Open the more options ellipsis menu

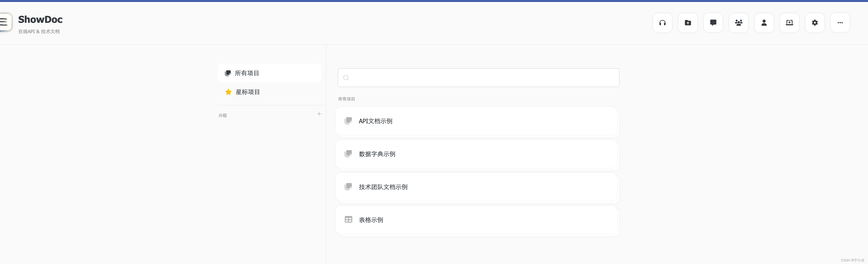tap(840, 23)
